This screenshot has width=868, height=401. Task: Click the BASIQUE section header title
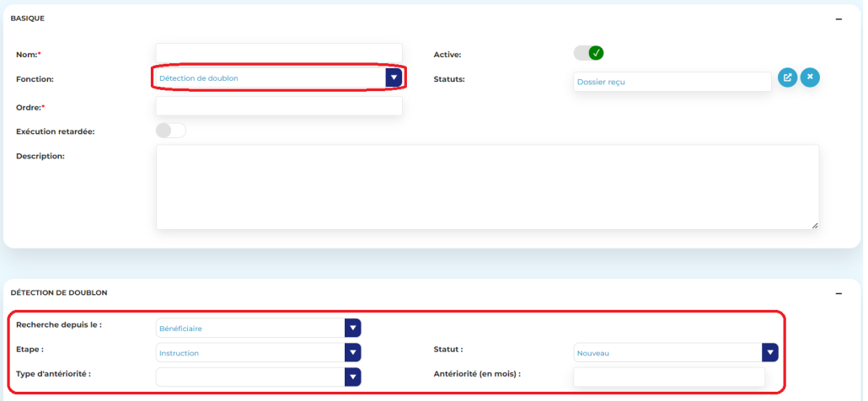(28, 19)
